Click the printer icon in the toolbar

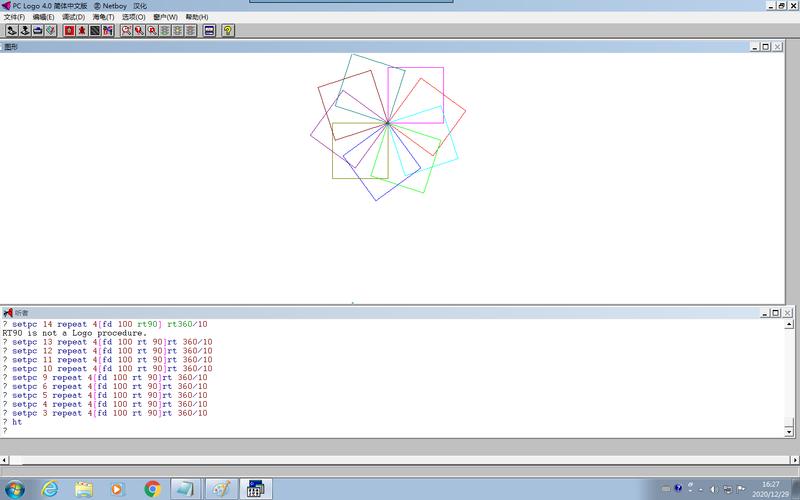click(38, 31)
